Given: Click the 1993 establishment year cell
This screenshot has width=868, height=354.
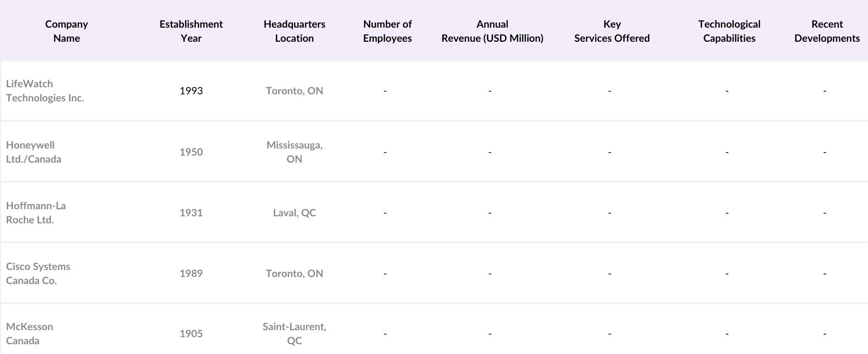Looking at the screenshot, I should coord(191,91).
